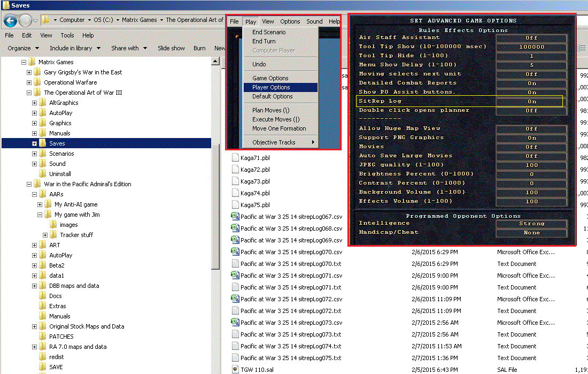Collapse the My game with Jim node
The image size is (588, 374).
coord(40,215)
